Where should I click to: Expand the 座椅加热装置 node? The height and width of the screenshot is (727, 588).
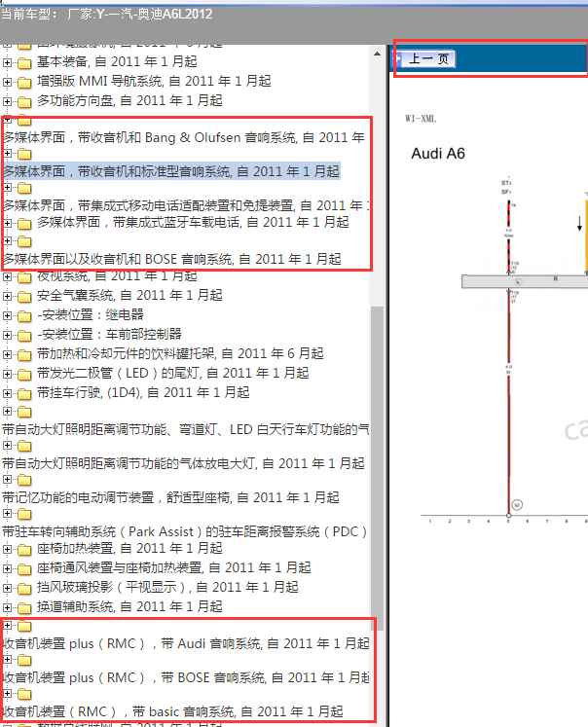7,549
